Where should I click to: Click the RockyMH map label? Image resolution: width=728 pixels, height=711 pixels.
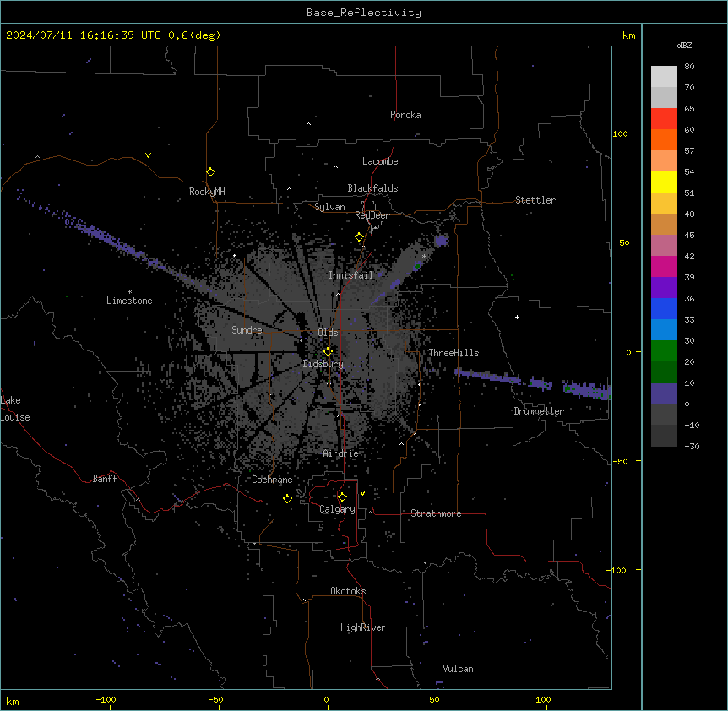pos(207,192)
